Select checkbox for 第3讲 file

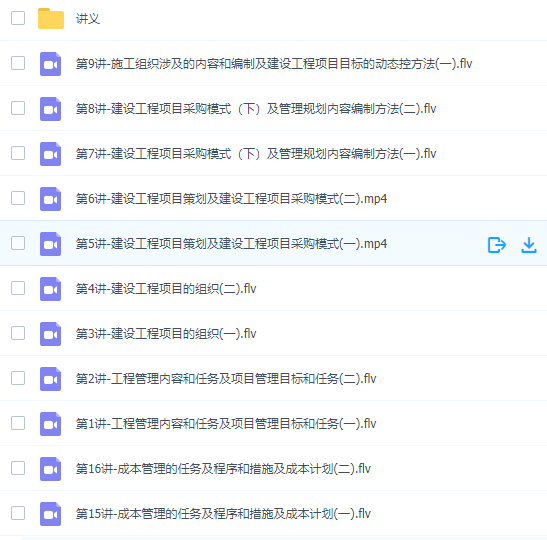(18, 333)
